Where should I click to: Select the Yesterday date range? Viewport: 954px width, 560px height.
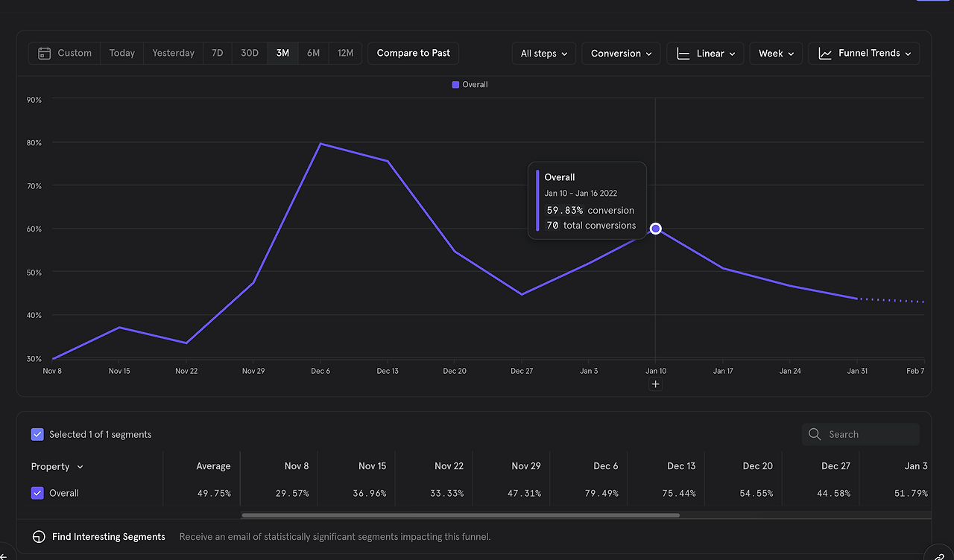(x=173, y=54)
